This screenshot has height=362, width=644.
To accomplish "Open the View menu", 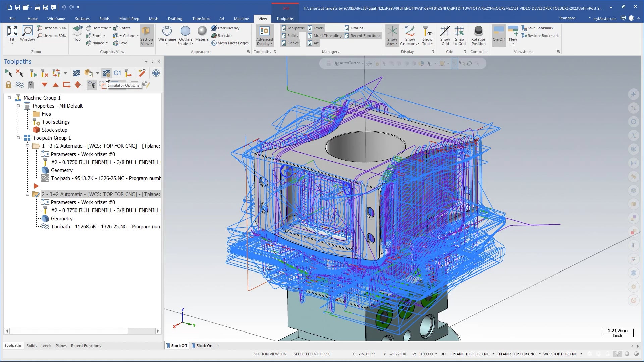I will pyautogui.click(x=263, y=18).
